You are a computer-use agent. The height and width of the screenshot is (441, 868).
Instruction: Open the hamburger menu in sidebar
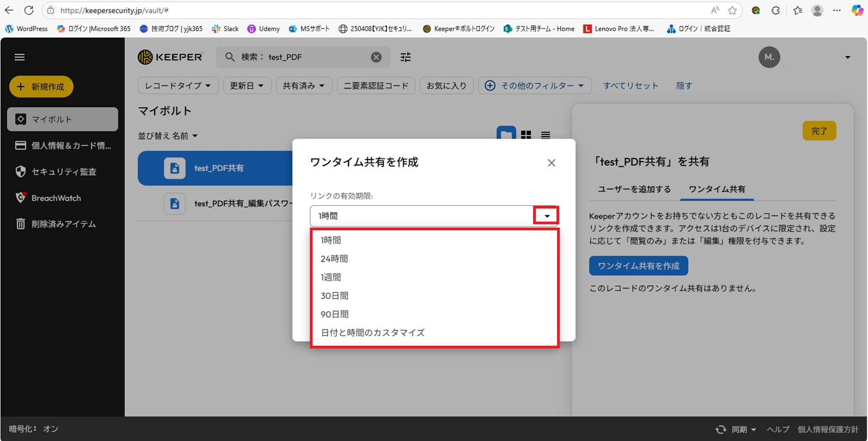(x=19, y=57)
